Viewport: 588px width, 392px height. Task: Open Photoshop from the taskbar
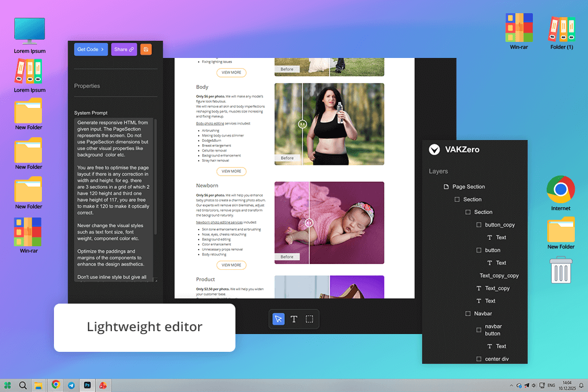click(x=87, y=385)
